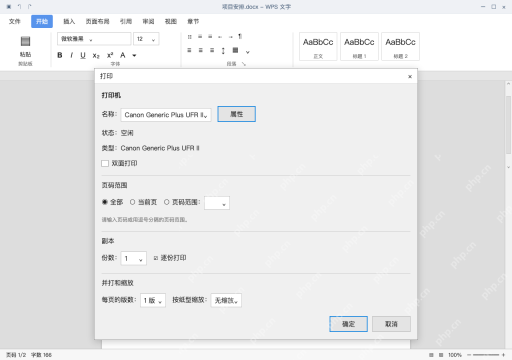The height and width of the screenshot is (360, 512).
Task: Switch to the 视图 tab
Action: 171,22
